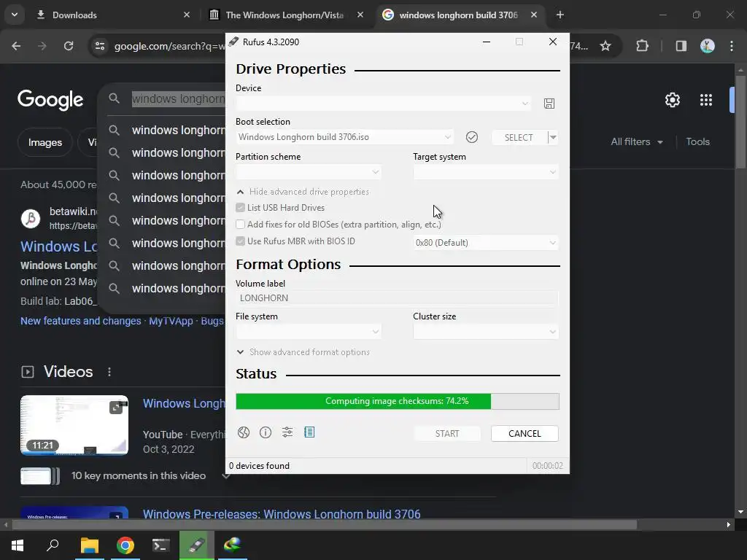Select the Images search filter

click(x=44, y=142)
